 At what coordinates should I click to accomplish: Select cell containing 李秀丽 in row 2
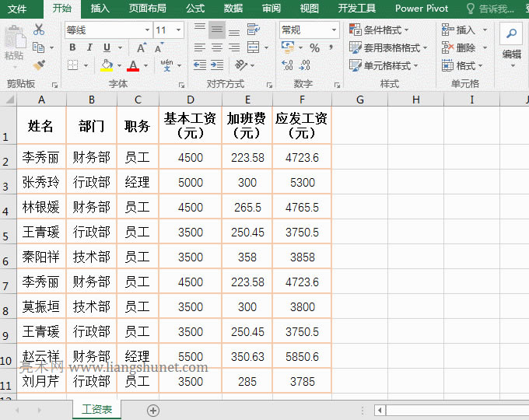pyautogui.click(x=41, y=157)
